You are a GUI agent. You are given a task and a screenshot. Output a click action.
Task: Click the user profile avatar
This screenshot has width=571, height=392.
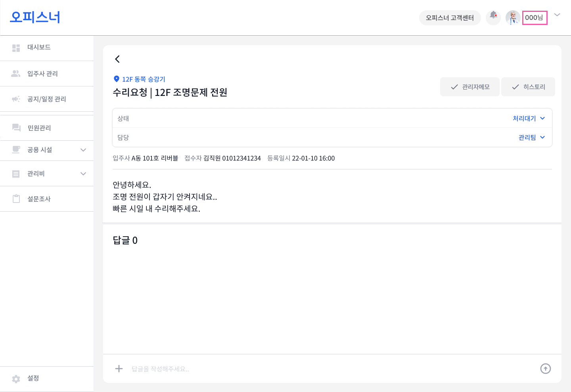click(x=513, y=18)
